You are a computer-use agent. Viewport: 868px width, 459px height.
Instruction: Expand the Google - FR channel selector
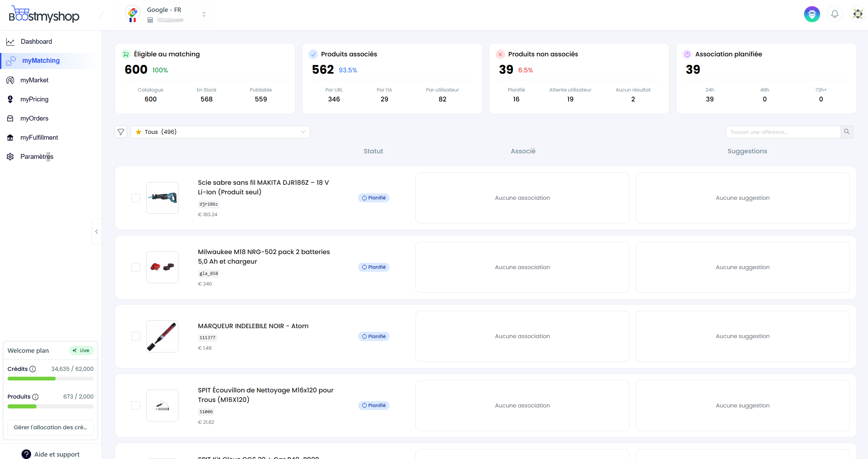point(204,14)
